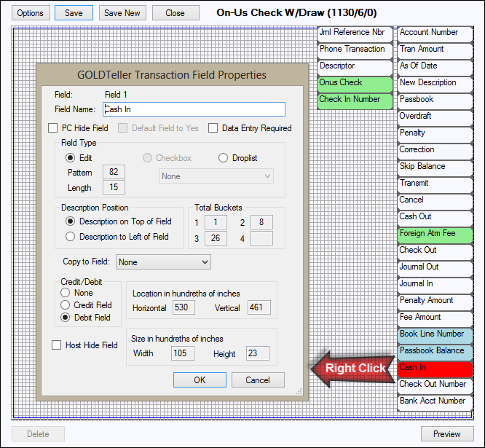Select the Debit Field option
The image size is (485, 448).
point(65,317)
